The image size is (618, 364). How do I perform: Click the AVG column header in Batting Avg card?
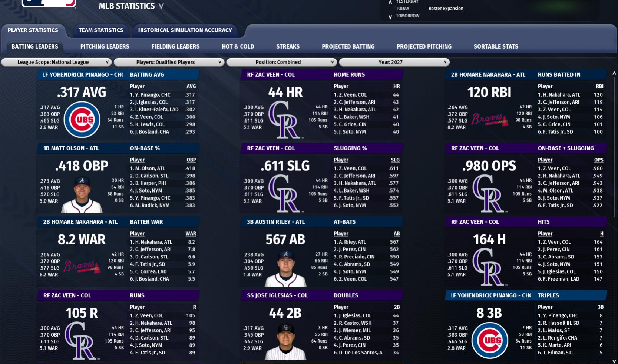tap(191, 86)
